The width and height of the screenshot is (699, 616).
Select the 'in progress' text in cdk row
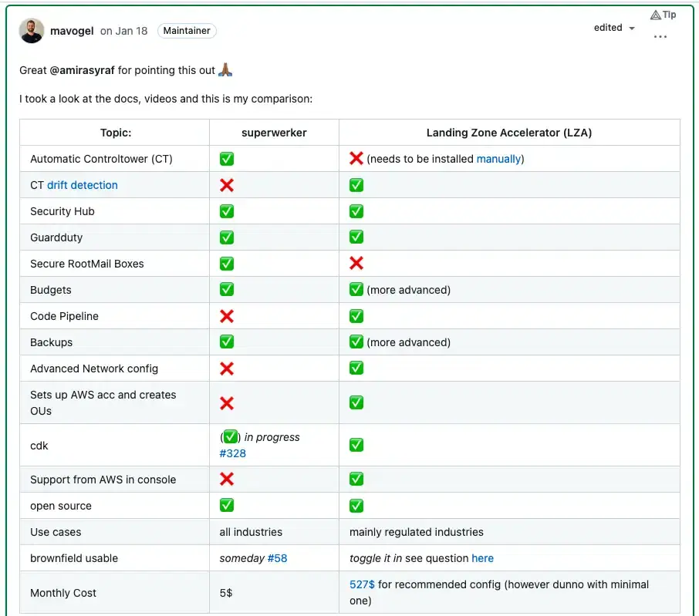(x=272, y=437)
